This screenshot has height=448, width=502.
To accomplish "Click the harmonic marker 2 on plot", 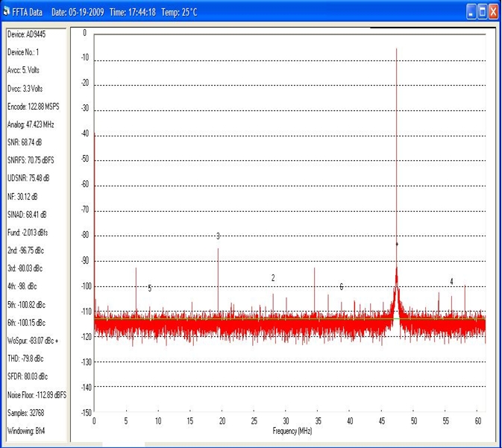I will [273, 278].
